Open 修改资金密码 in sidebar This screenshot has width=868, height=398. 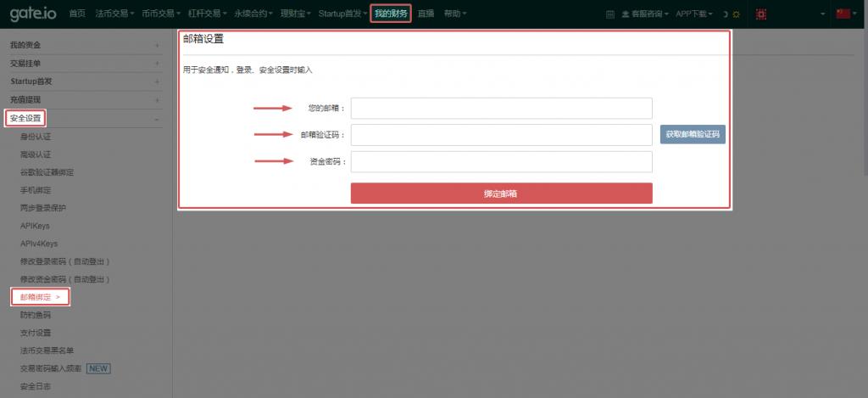[66, 279]
